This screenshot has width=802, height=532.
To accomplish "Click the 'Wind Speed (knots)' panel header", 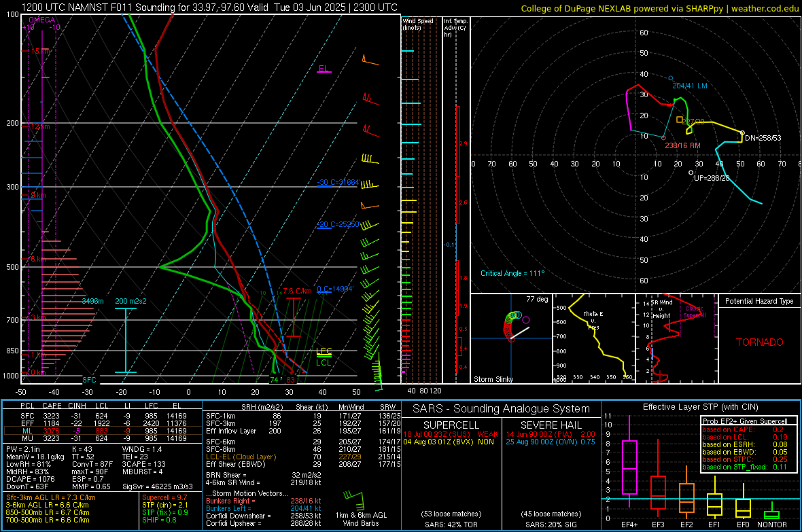I will pyautogui.click(x=418, y=24).
